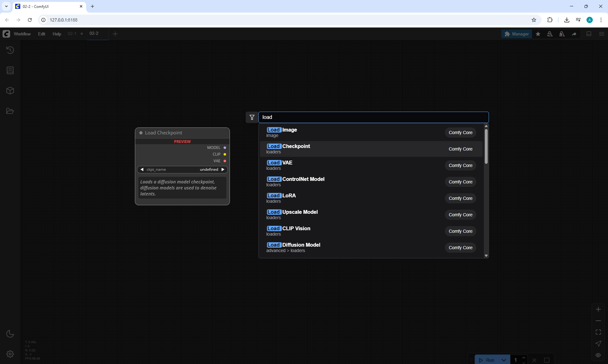Click next ckpt_name right arrow
The width and height of the screenshot is (608, 364).
point(223,170)
